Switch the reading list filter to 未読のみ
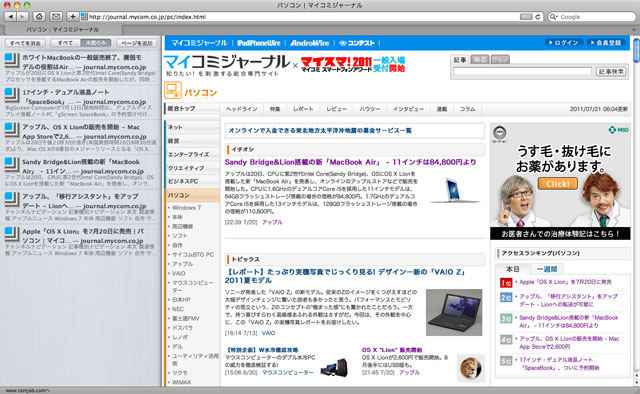This screenshot has width=640, height=394. (x=96, y=43)
